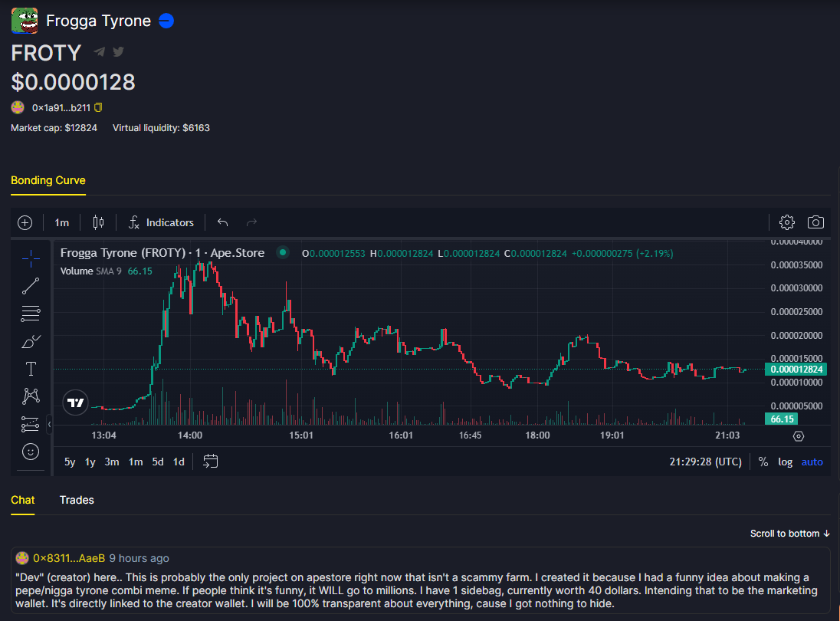Image resolution: width=840 pixels, height=621 pixels.
Task: Set chart range to 5d
Action: [x=158, y=462]
